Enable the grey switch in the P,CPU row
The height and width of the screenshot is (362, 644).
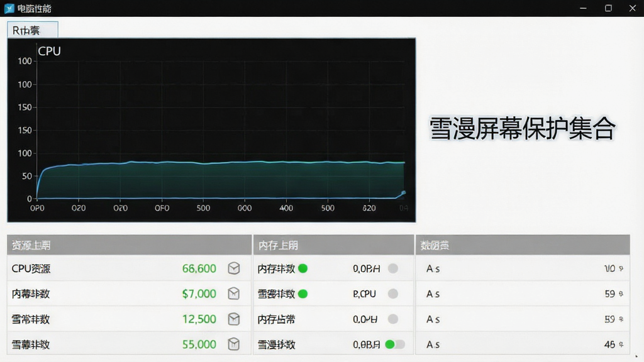[393, 294]
